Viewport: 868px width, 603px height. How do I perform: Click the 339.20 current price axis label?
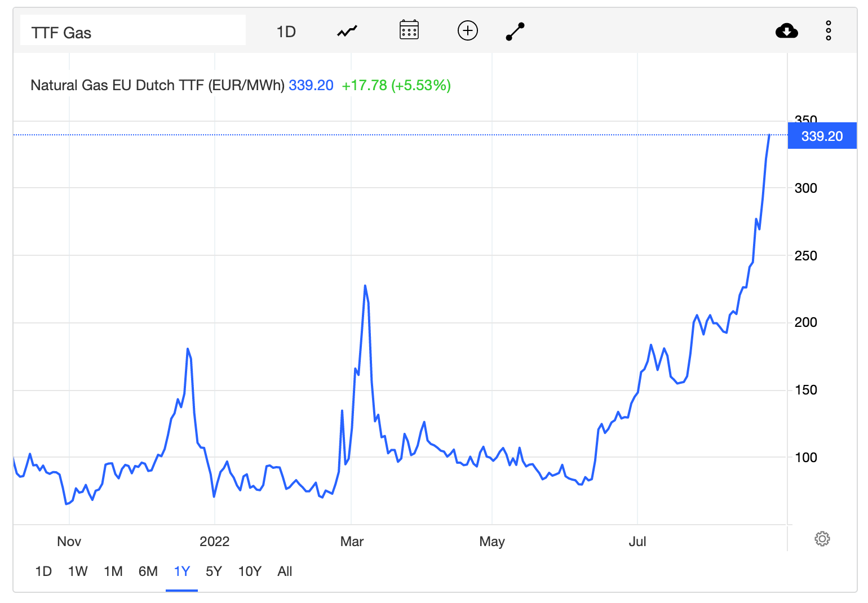click(x=822, y=136)
